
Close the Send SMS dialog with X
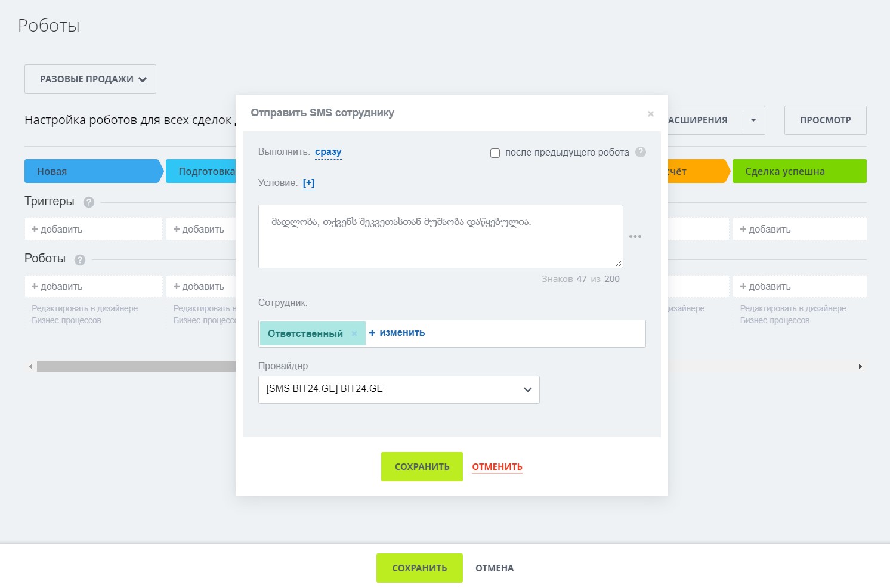coord(650,114)
